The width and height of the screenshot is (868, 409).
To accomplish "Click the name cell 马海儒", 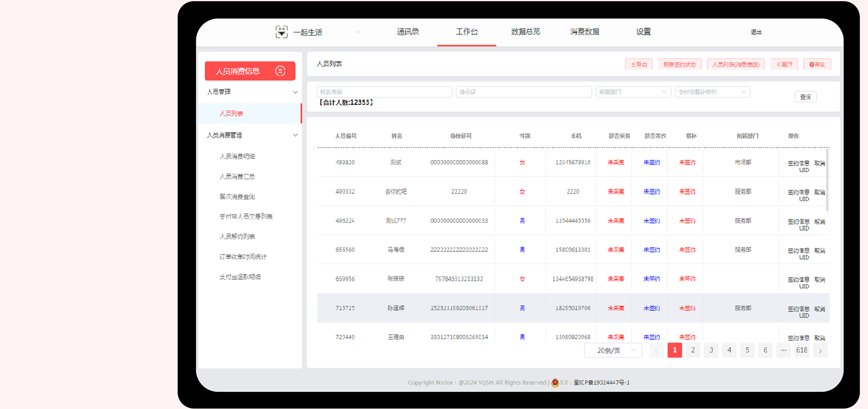I will (x=396, y=249).
